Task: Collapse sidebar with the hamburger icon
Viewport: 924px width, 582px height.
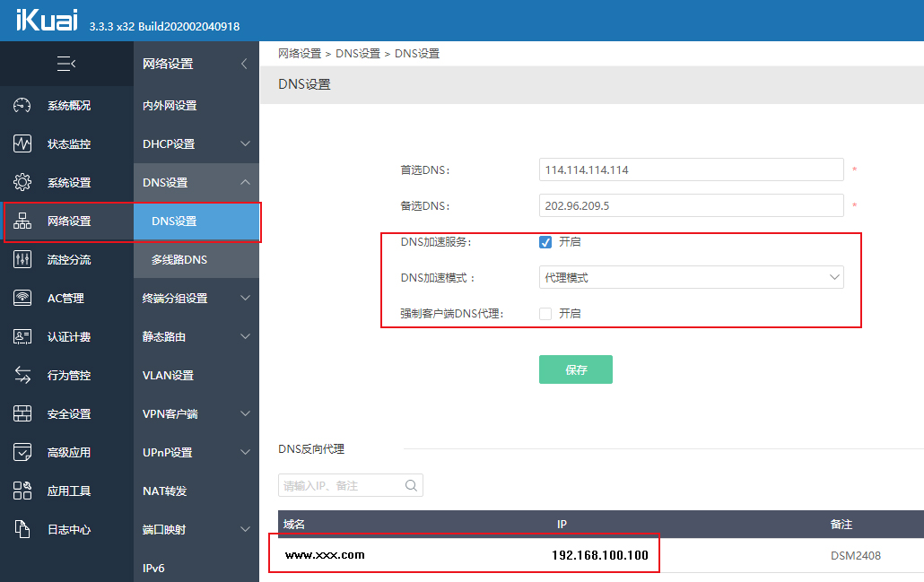Action: click(x=66, y=64)
